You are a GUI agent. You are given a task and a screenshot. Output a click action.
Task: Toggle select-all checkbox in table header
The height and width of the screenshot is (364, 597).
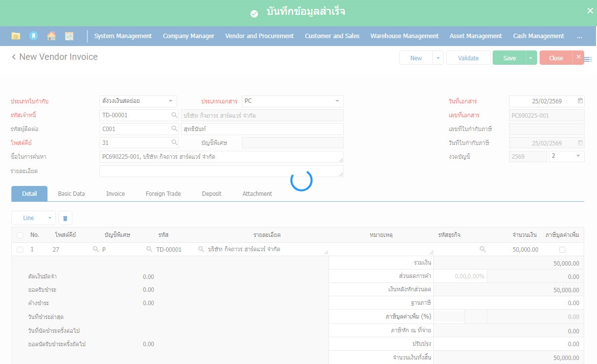click(x=20, y=235)
